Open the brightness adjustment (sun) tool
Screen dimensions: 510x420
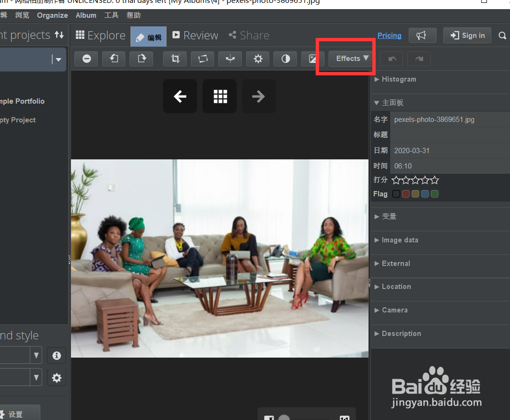[258, 59]
